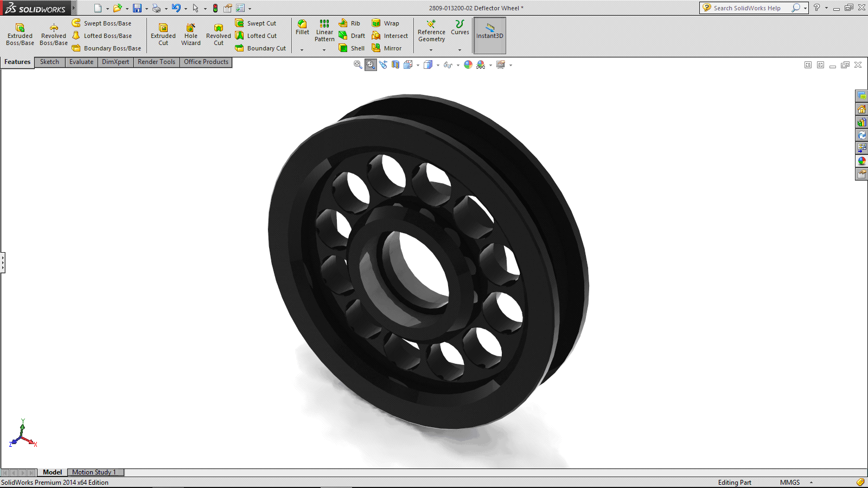This screenshot has height=488, width=868.
Task: Undo the last action with the Undo icon
Action: (176, 8)
